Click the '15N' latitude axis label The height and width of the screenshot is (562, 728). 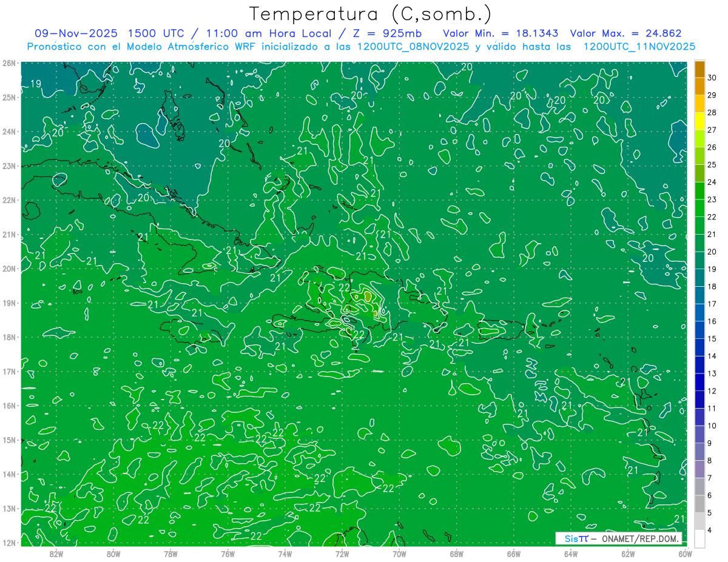coord(9,440)
